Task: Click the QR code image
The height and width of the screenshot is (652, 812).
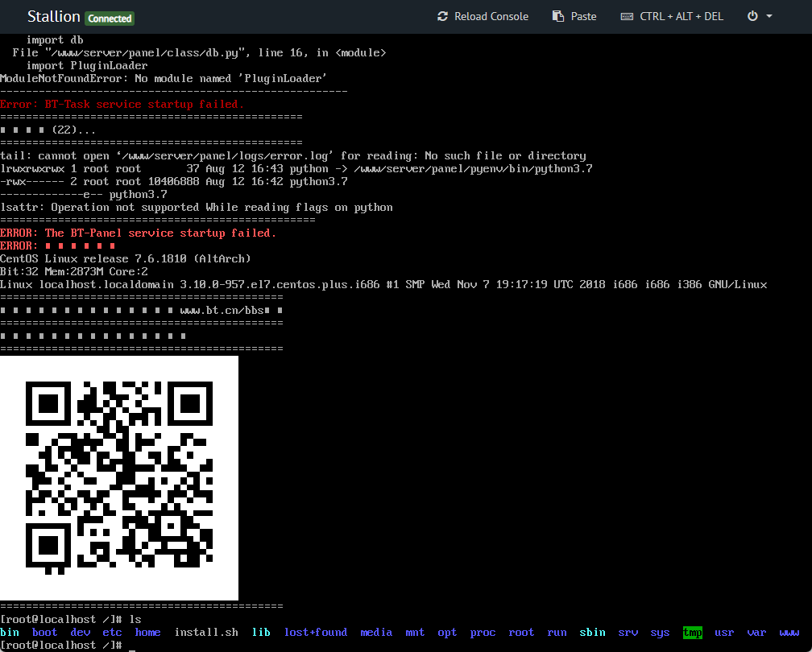Action: point(119,477)
